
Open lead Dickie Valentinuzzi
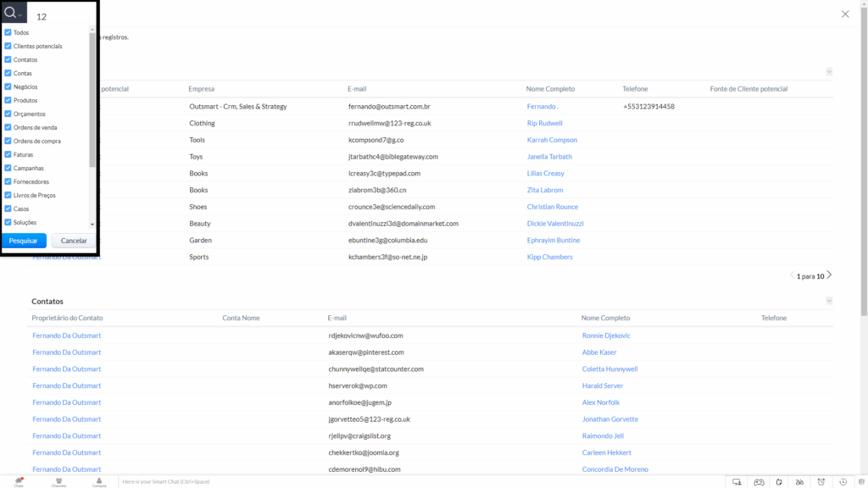coord(555,224)
